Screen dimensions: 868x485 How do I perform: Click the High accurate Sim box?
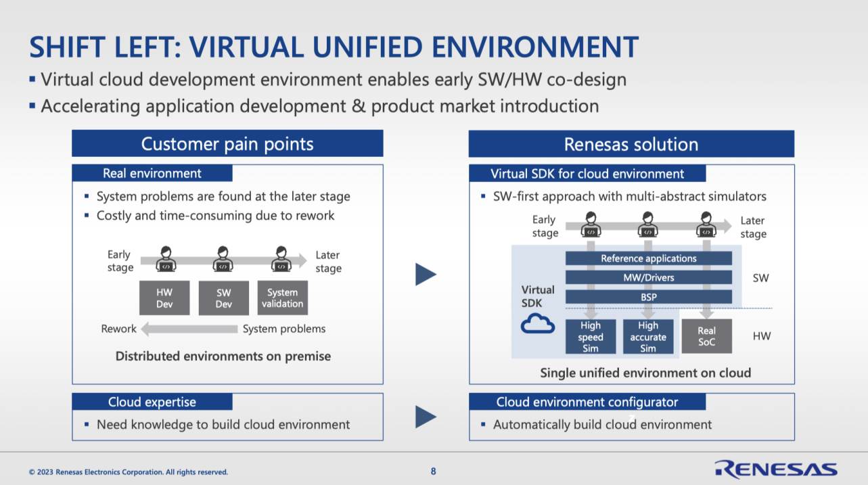tap(648, 337)
